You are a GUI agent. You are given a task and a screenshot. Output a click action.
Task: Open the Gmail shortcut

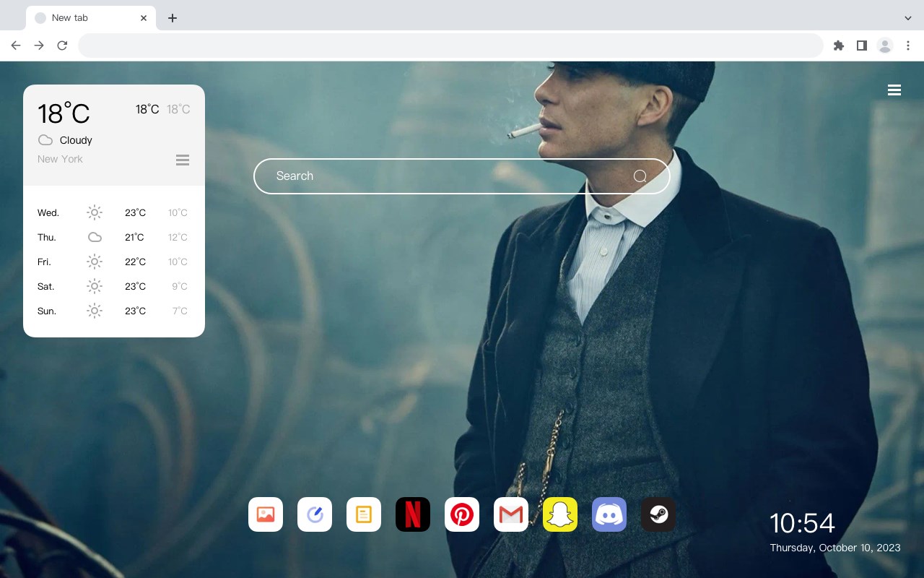(511, 514)
